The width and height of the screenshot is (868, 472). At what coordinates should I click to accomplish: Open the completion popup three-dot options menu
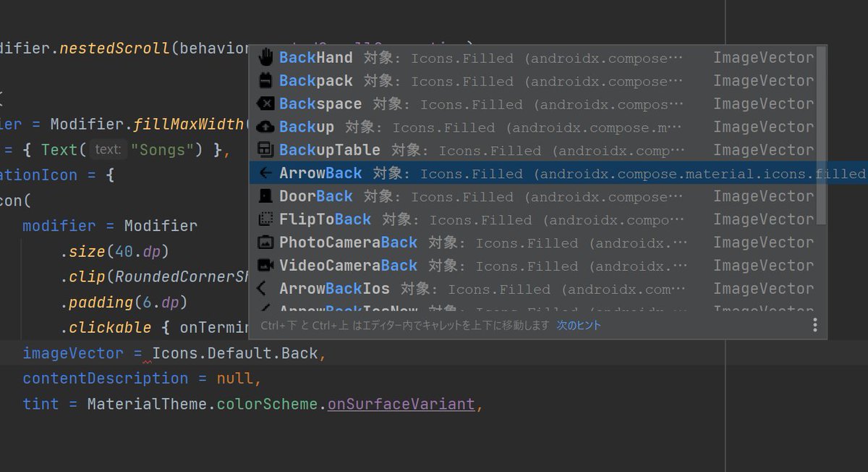pyautogui.click(x=814, y=325)
